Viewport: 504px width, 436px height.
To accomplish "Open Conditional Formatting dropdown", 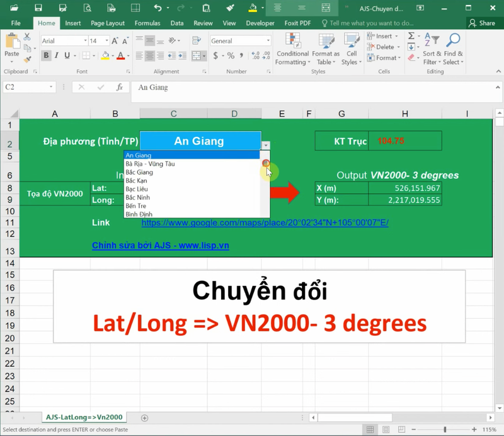I will tap(292, 49).
